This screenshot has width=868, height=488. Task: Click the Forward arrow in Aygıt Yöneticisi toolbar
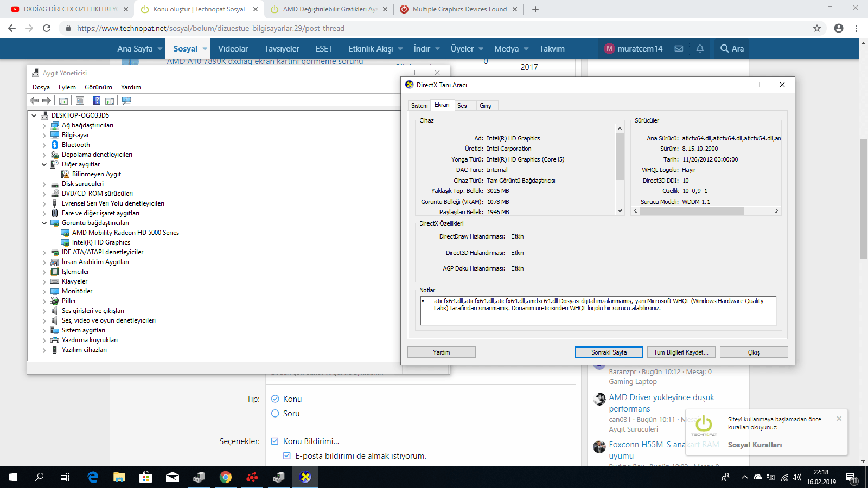(47, 100)
